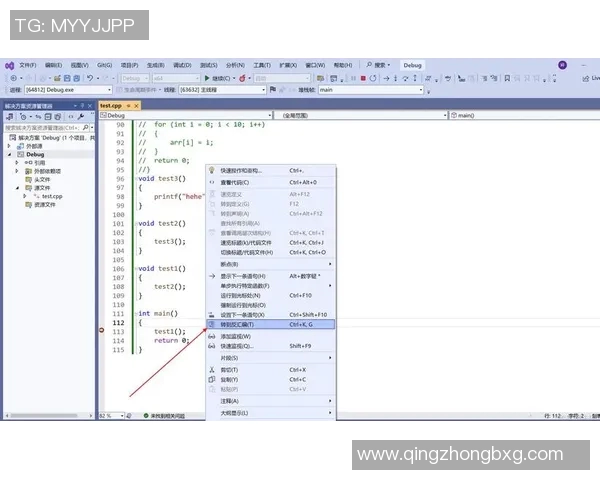This screenshot has height=480, width=600.
Task: Click the lightbulb Quick Actions icon in context menu
Action: pyautogui.click(x=211, y=170)
